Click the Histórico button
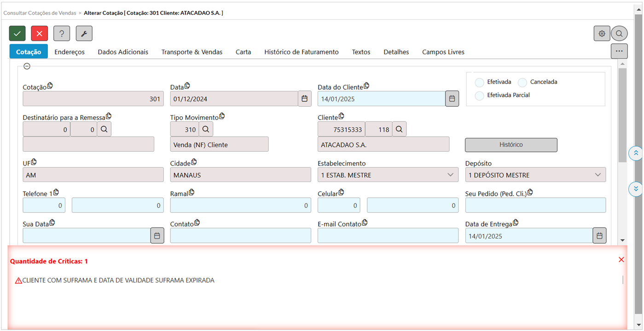 tap(511, 145)
